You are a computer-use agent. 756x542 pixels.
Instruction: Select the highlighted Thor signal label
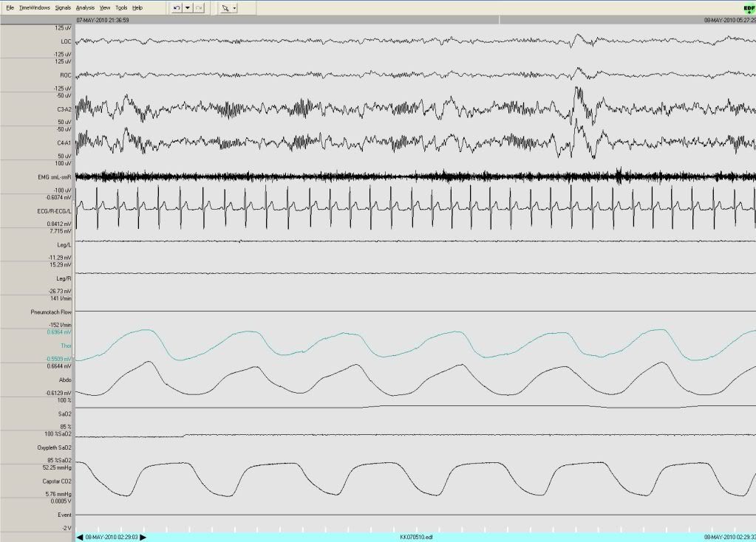66,346
